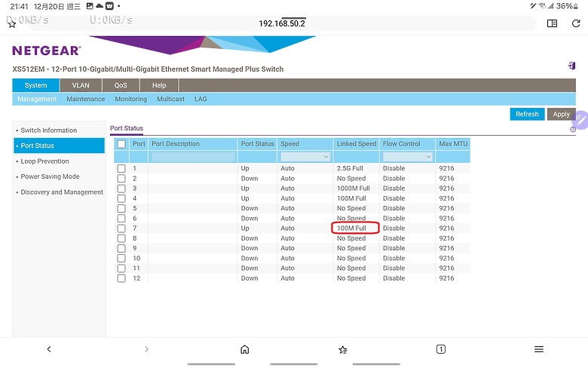588x368 pixels.
Task: Switch to the VLAN tab
Action: pos(81,85)
